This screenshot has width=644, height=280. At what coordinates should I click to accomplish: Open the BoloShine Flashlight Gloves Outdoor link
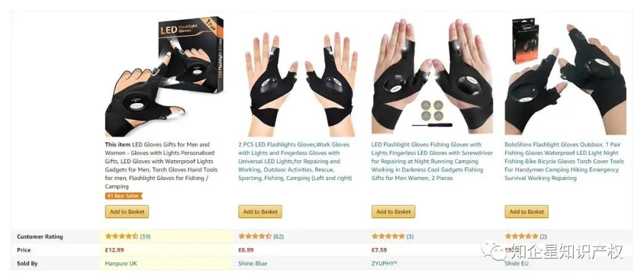pos(564,161)
